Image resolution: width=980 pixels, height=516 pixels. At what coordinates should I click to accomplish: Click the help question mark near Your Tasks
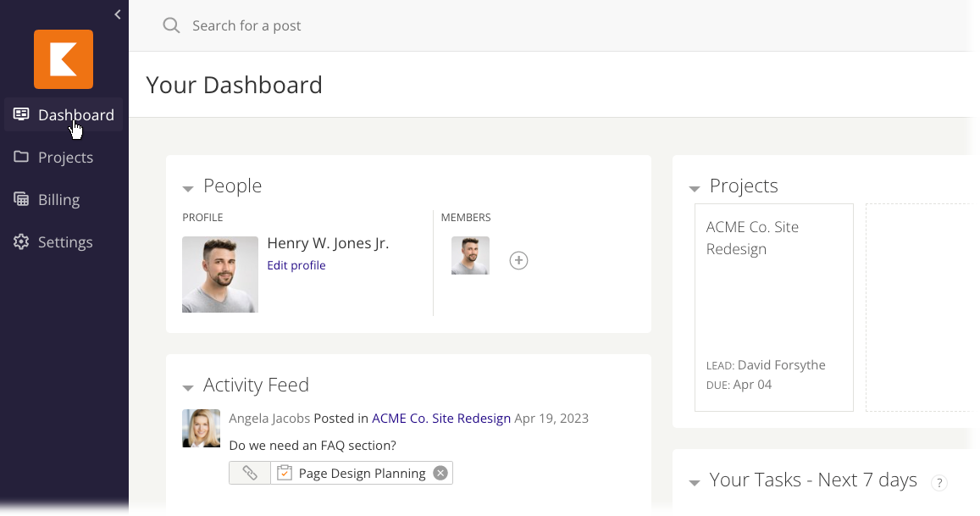pyautogui.click(x=939, y=482)
